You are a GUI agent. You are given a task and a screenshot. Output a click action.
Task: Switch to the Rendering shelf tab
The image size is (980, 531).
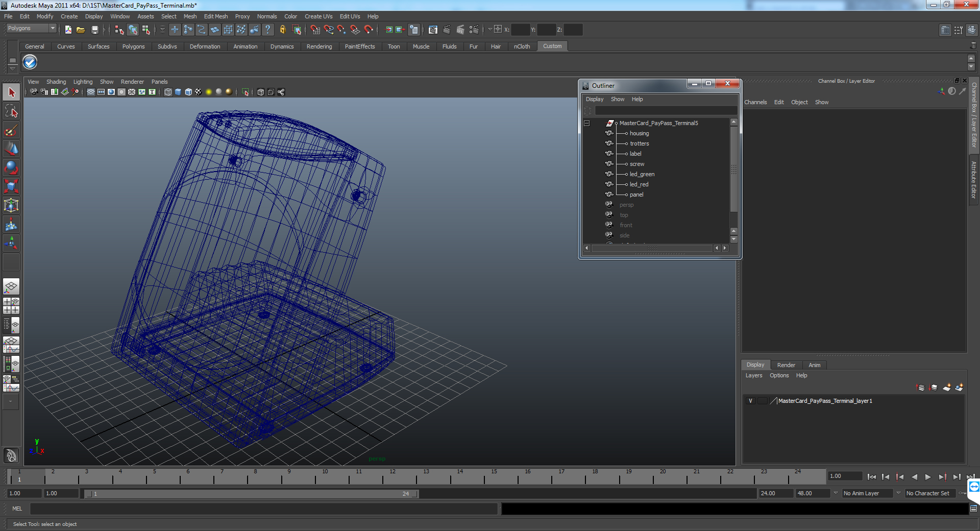[319, 46]
